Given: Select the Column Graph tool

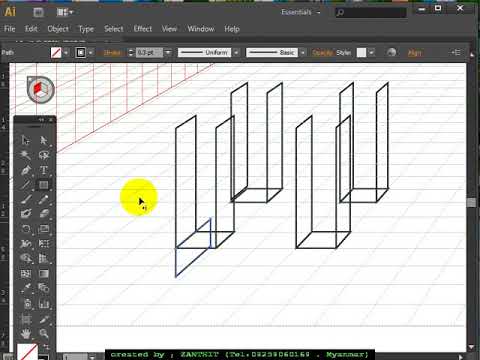Looking at the screenshot, I should (44, 304).
